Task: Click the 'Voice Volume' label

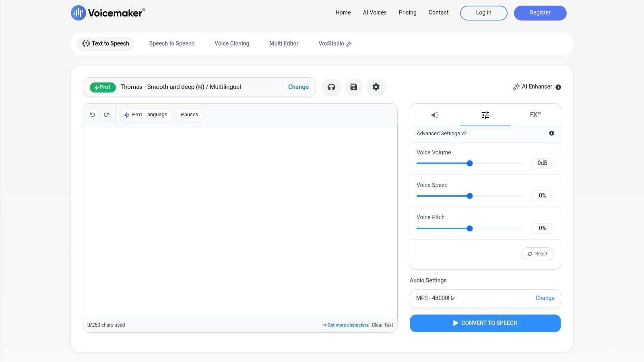Action: [434, 152]
